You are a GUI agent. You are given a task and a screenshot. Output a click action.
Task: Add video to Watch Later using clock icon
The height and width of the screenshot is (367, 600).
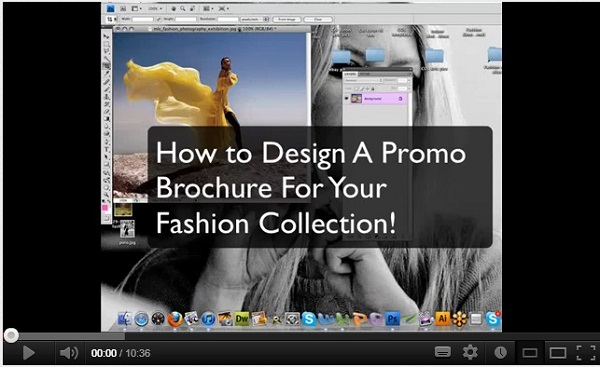point(500,352)
